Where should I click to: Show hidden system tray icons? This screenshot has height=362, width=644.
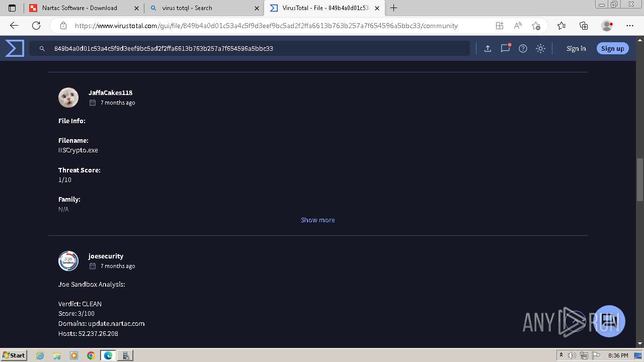pos(561,355)
